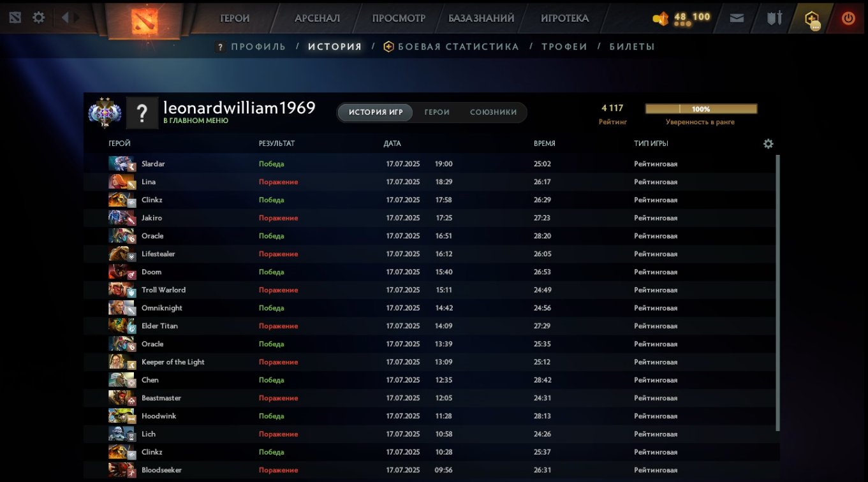Click the rank confidence 100% bar

tap(701, 109)
